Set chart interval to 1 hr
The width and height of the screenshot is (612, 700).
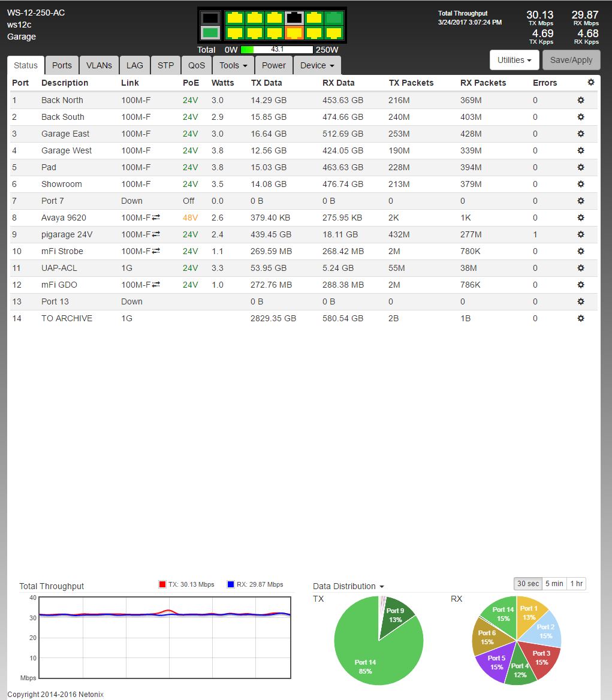coord(576,583)
